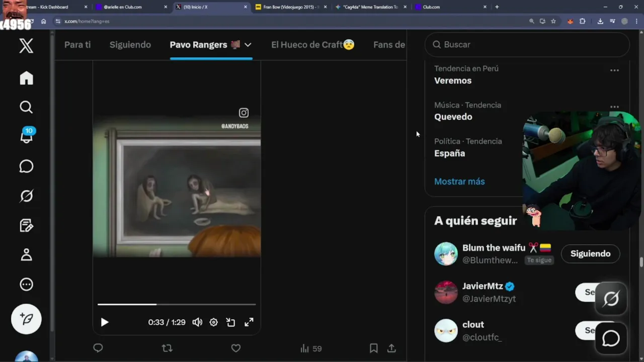Open the Quevedo trending topic
The image size is (644, 362).
pos(453,117)
